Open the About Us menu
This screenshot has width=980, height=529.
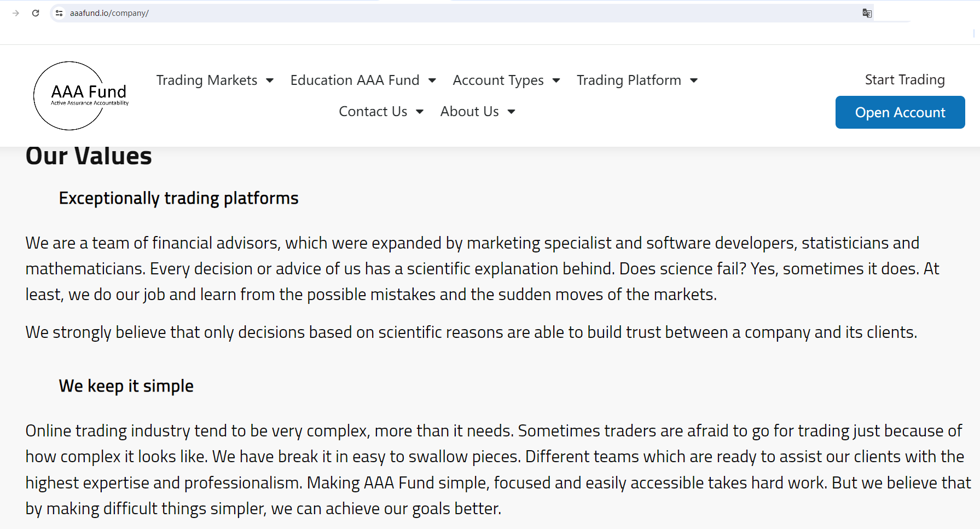coord(469,112)
